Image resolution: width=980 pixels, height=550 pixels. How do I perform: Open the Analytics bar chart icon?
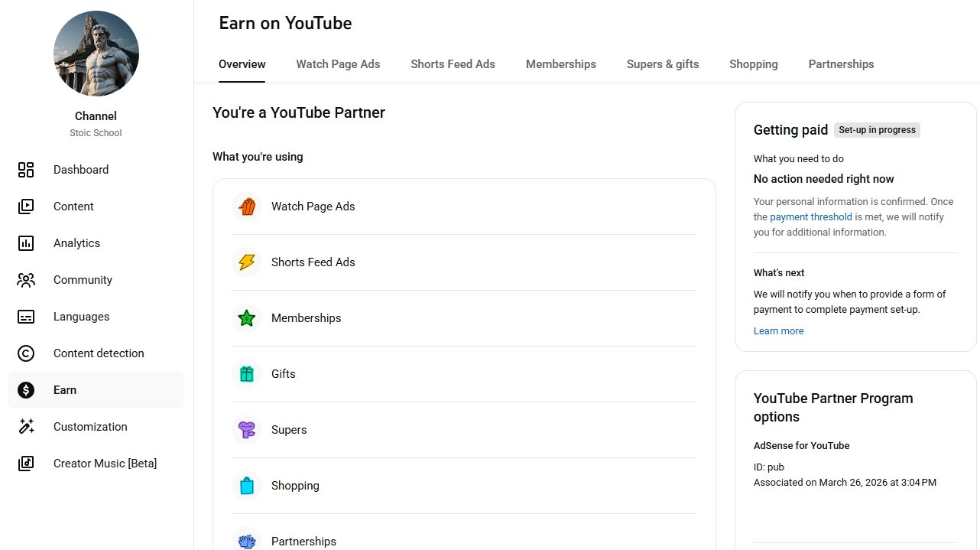coord(26,243)
